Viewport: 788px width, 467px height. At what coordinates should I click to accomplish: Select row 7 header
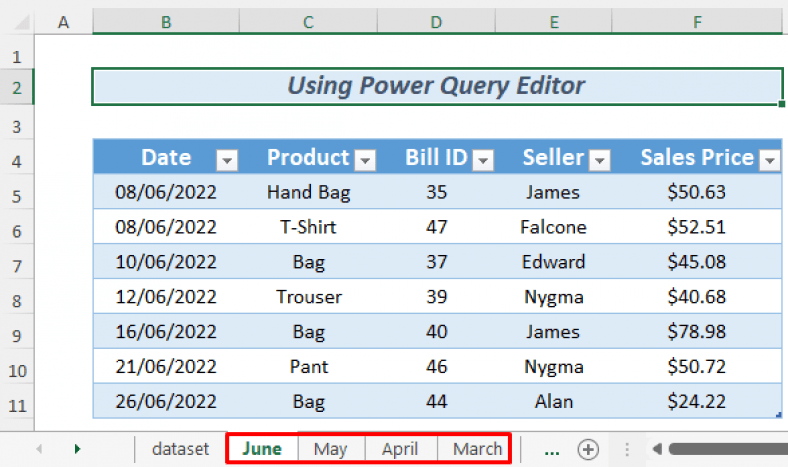[x=17, y=263]
